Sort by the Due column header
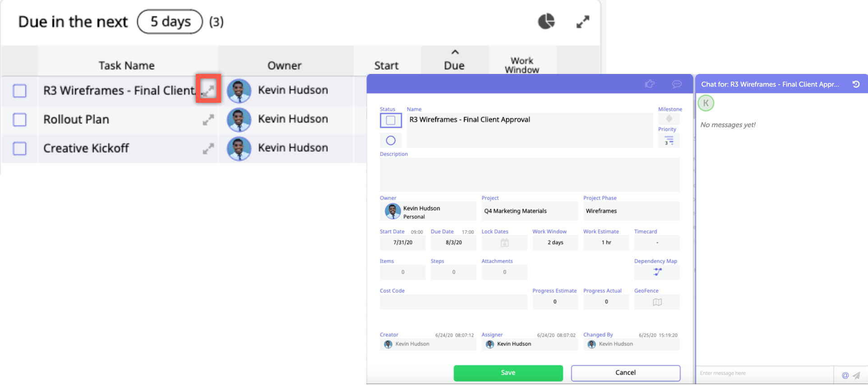868x385 pixels. [454, 65]
